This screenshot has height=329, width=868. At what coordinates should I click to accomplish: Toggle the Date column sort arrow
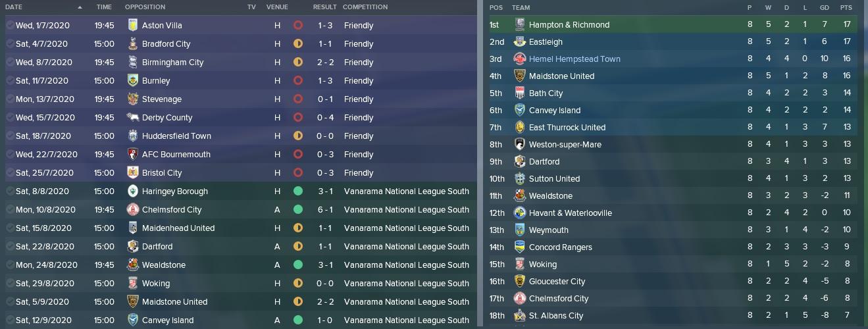(x=80, y=7)
